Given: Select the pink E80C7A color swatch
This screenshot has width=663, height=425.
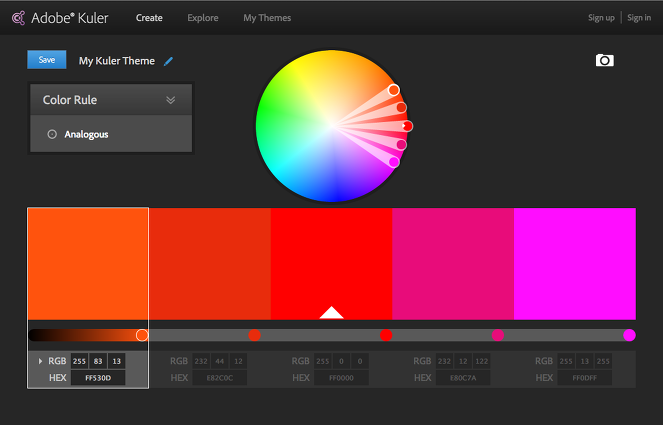Looking at the screenshot, I should [453, 264].
